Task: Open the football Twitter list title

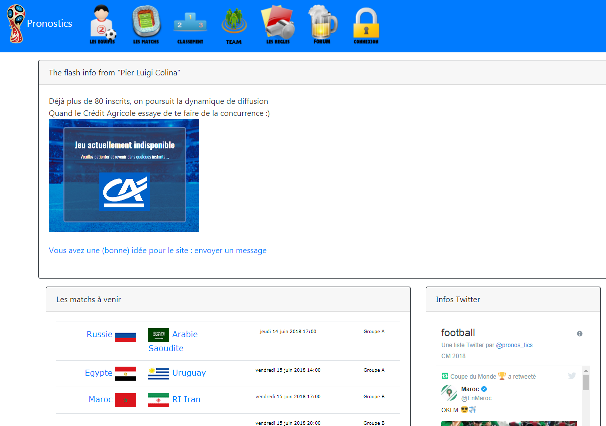Action: (458, 332)
